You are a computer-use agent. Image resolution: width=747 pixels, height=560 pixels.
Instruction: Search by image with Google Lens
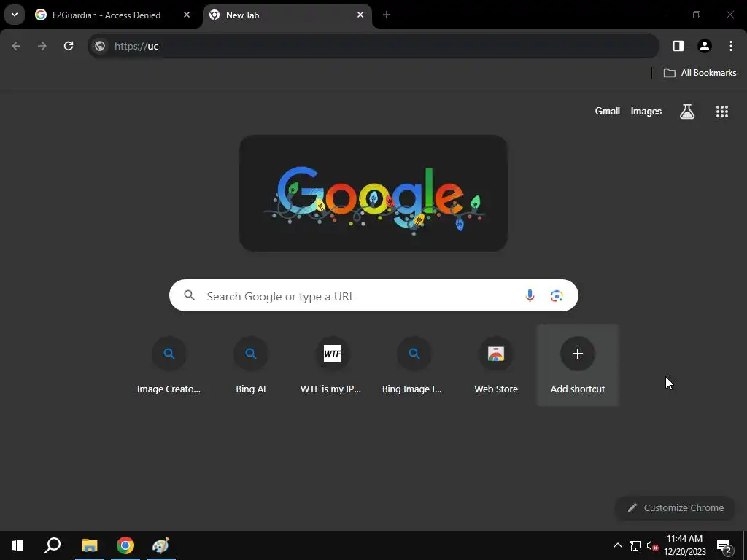pos(557,296)
